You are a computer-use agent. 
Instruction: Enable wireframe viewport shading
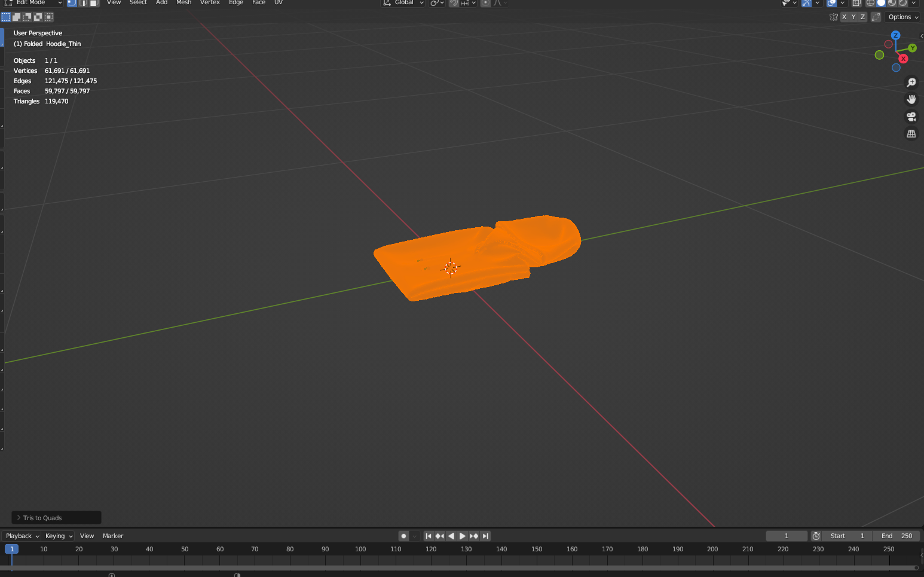tap(870, 3)
